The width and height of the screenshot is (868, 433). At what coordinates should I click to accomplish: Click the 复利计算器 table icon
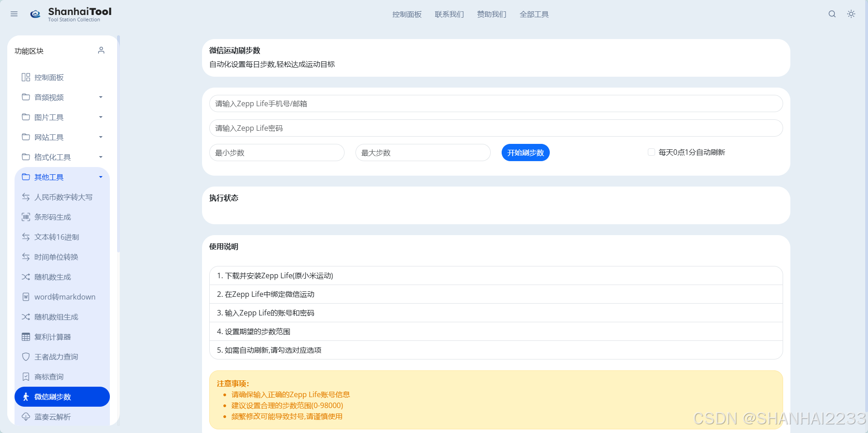point(26,337)
